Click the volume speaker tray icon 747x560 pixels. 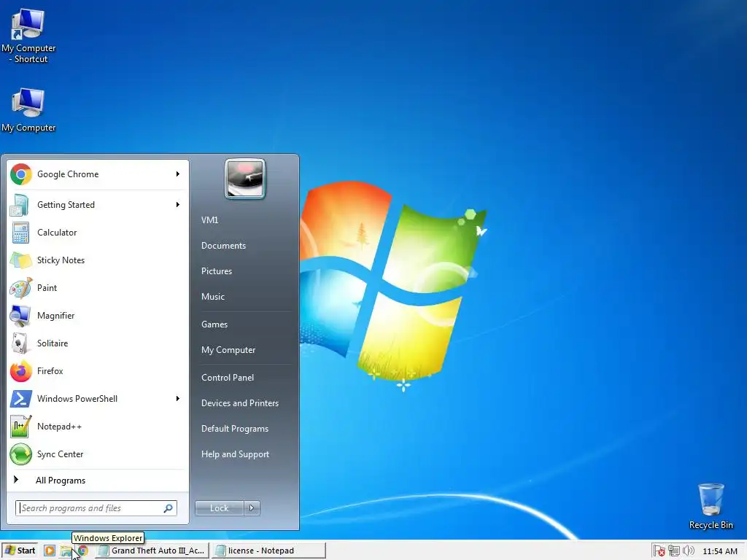click(689, 551)
